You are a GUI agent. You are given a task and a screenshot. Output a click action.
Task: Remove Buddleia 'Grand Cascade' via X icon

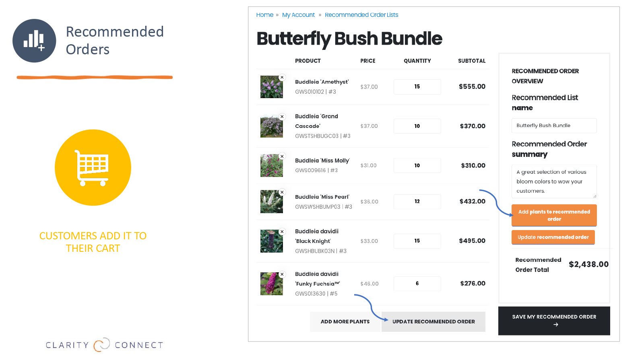point(282,117)
